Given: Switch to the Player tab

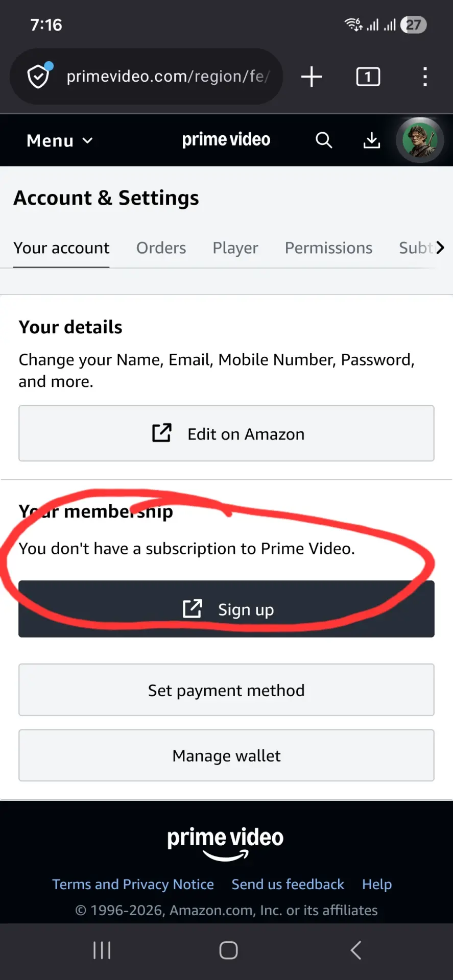Looking at the screenshot, I should (235, 248).
